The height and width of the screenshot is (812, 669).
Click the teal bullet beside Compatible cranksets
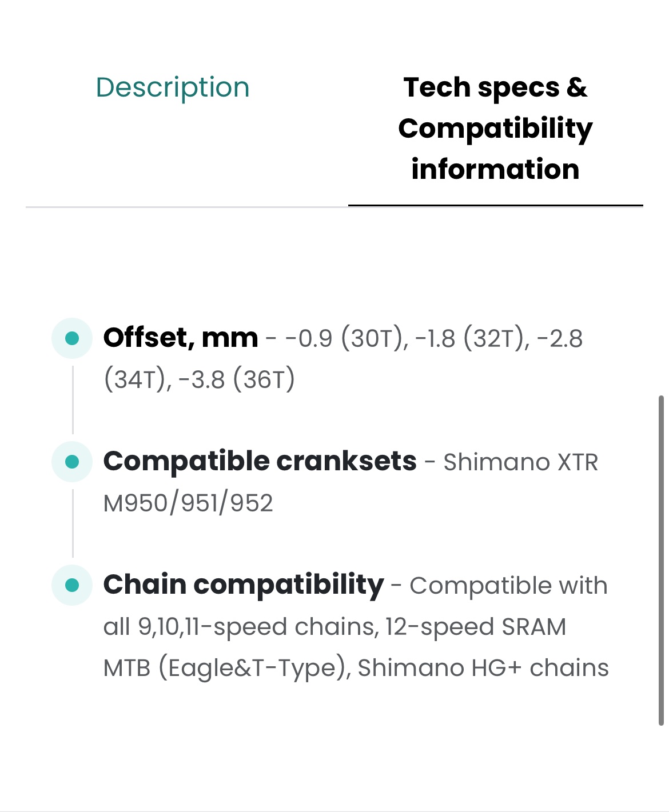72,462
